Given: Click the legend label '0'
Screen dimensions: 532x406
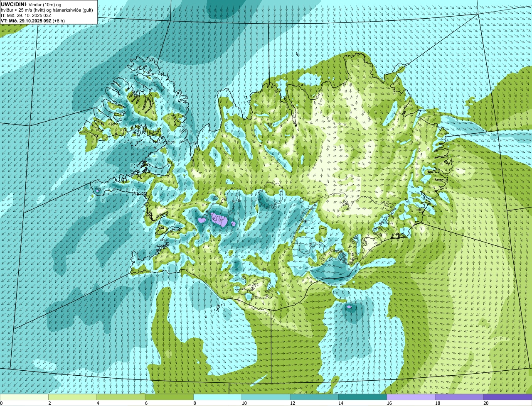Looking at the screenshot, I should point(1,403).
